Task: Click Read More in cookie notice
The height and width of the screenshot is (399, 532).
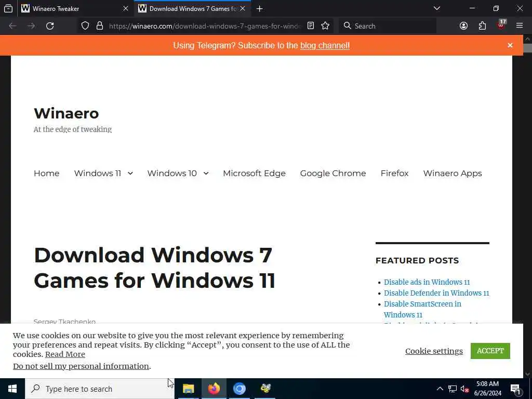Action: pos(65,354)
